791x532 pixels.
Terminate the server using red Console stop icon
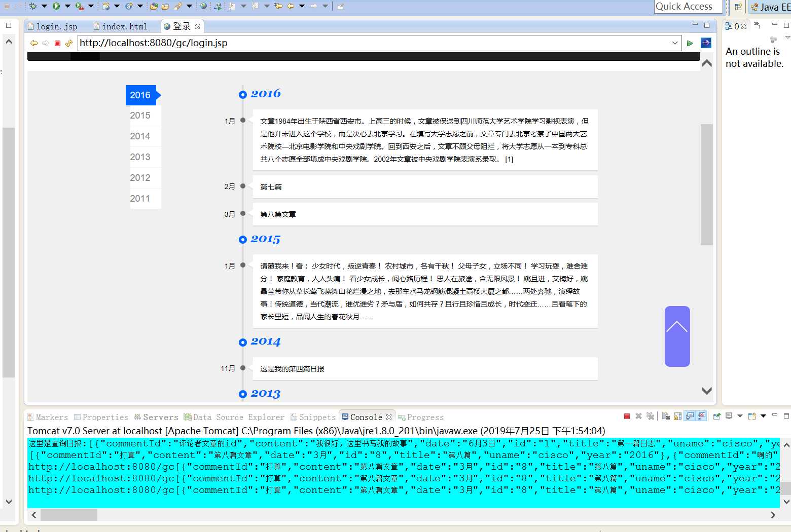pos(627,416)
